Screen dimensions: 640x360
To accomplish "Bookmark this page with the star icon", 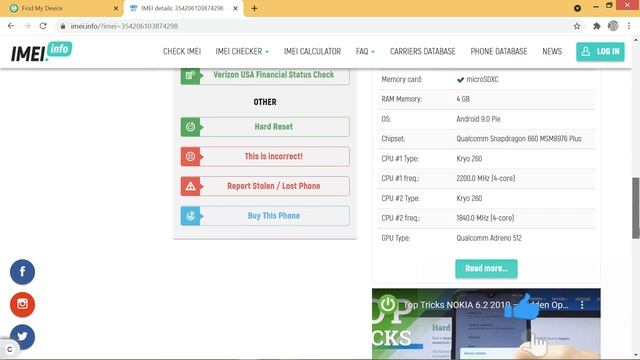I will click(x=577, y=26).
